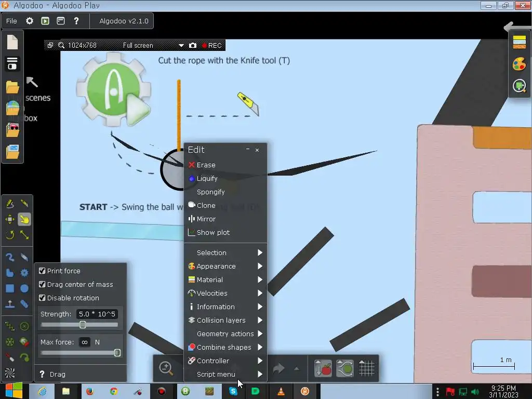Image resolution: width=532 pixels, height=399 pixels.
Task: Select the blue Brush tool
Action: 10,257
